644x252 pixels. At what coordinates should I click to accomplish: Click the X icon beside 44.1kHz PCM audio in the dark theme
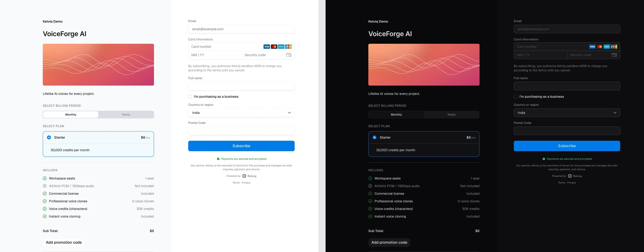click(370, 186)
